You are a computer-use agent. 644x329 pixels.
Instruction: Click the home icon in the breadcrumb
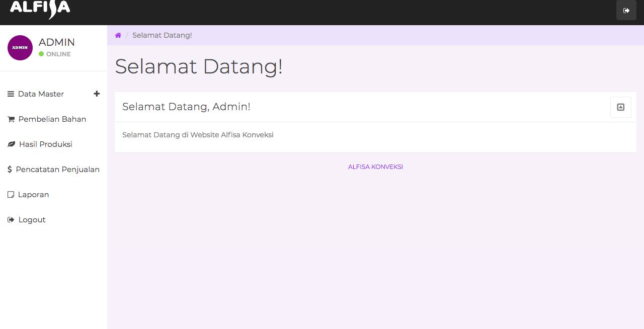click(118, 35)
